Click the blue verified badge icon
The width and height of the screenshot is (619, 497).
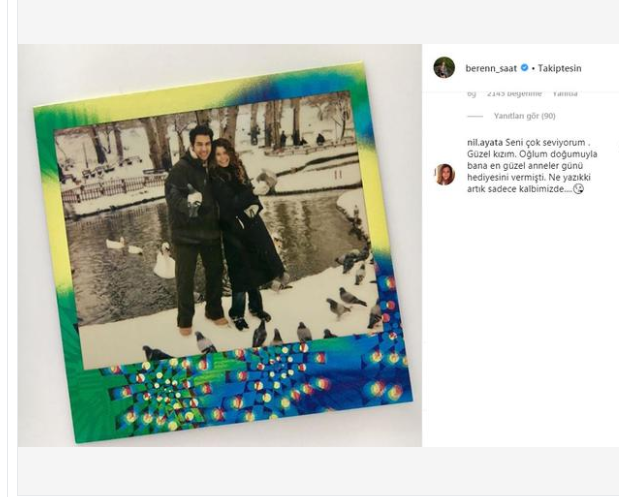coord(524,68)
